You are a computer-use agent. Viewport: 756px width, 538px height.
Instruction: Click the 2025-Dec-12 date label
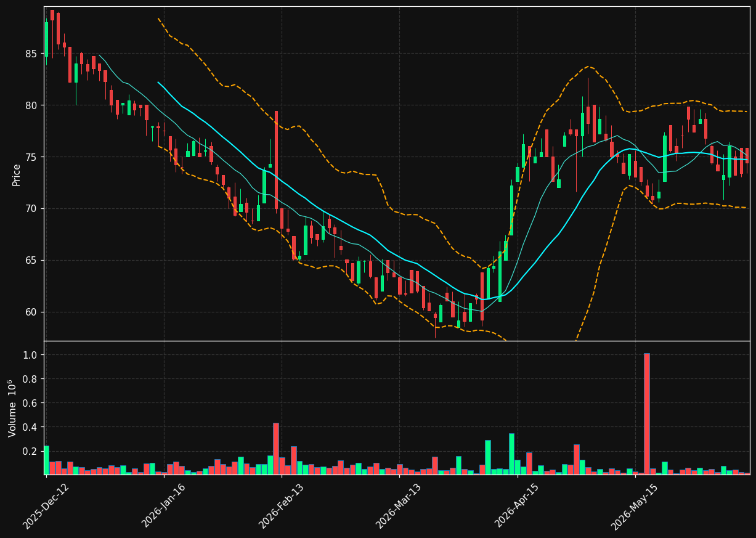(x=46, y=506)
